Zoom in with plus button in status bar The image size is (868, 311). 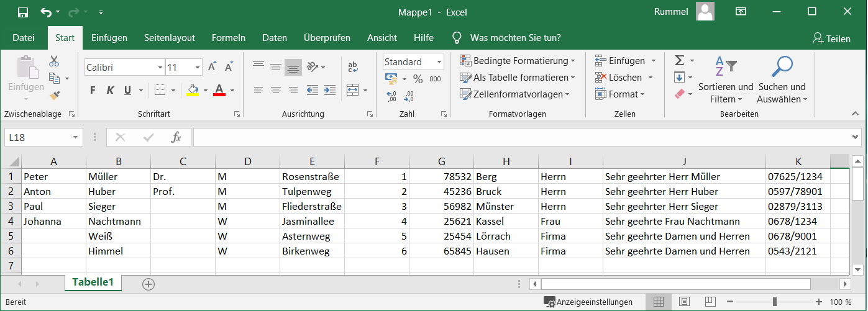820,302
